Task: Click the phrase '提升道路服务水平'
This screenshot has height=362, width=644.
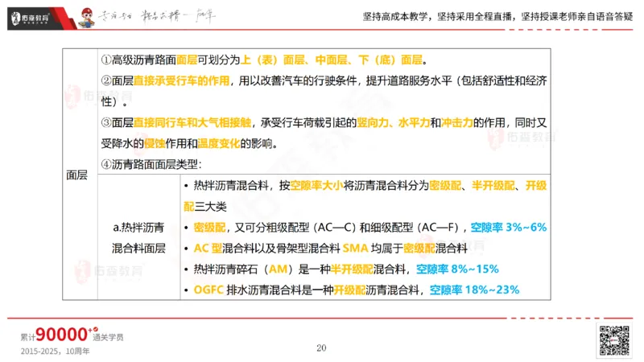Action: click(x=409, y=81)
